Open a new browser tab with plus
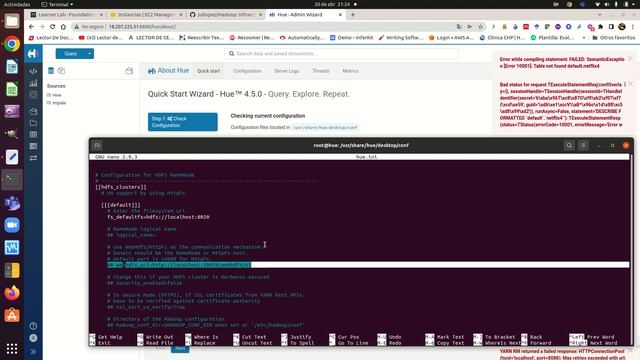The width and height of the screenshot is (640, 360). (353, 15)
